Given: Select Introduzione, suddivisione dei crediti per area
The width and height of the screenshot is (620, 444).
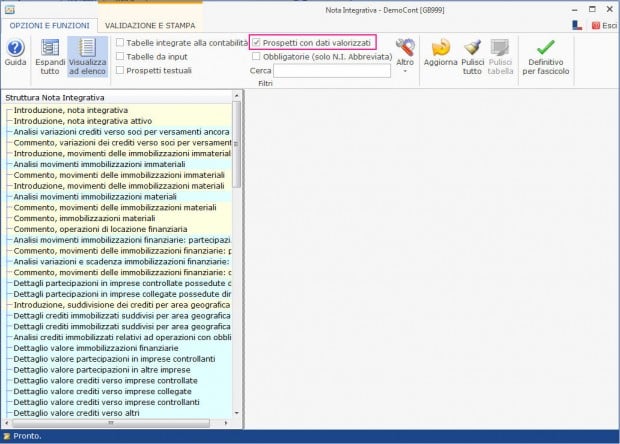Looking at the screenshot, I should (122, 305).
